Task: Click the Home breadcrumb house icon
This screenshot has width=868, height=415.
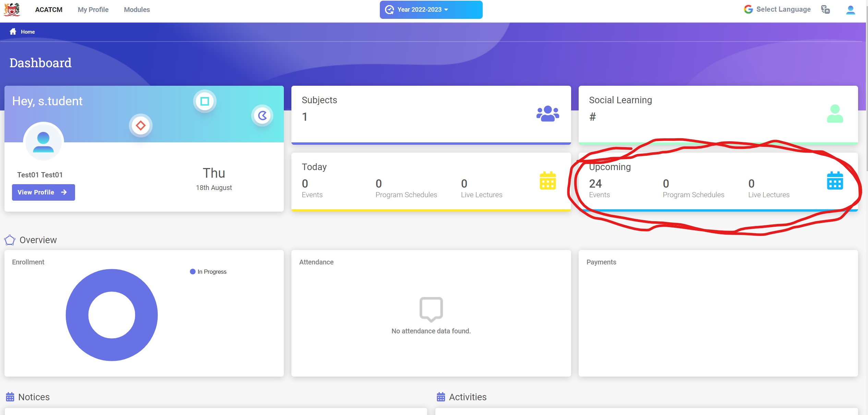Action: click(13, 32)
